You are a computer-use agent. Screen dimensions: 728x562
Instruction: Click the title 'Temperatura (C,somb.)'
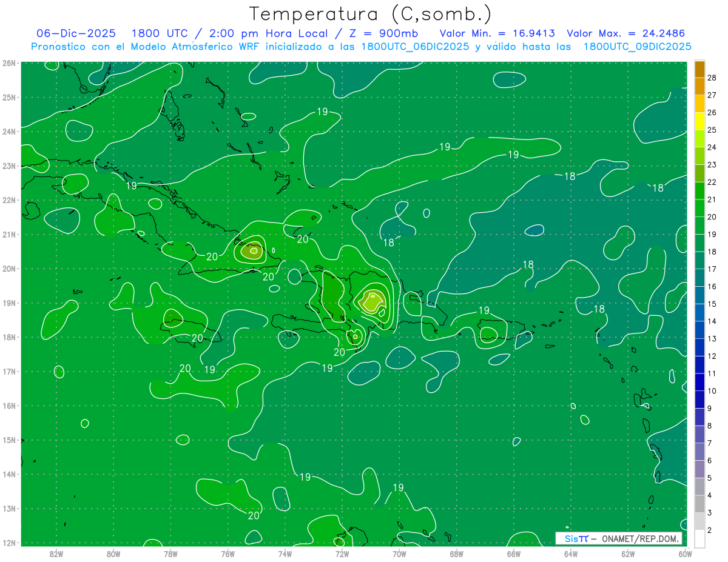click(x=371, y=14)
